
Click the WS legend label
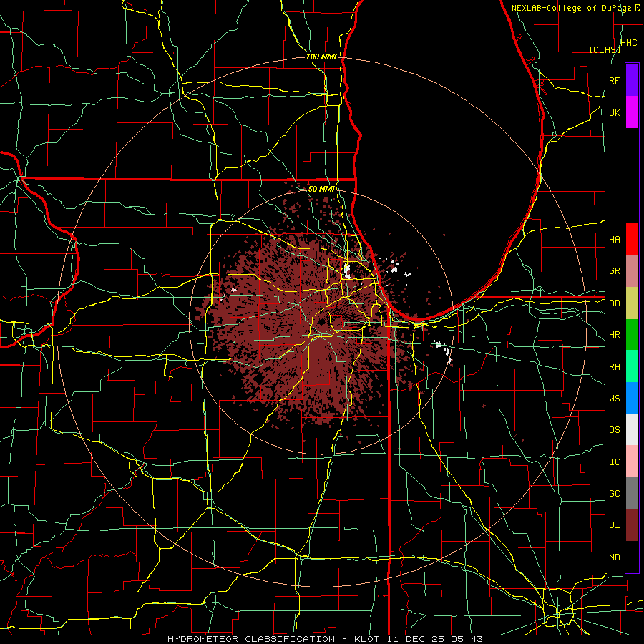tap(615, 399)
